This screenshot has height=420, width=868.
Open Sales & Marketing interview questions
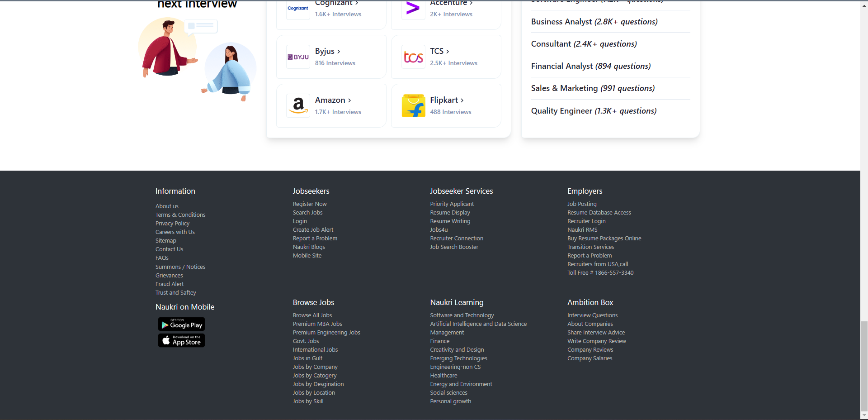coord(593,88)
